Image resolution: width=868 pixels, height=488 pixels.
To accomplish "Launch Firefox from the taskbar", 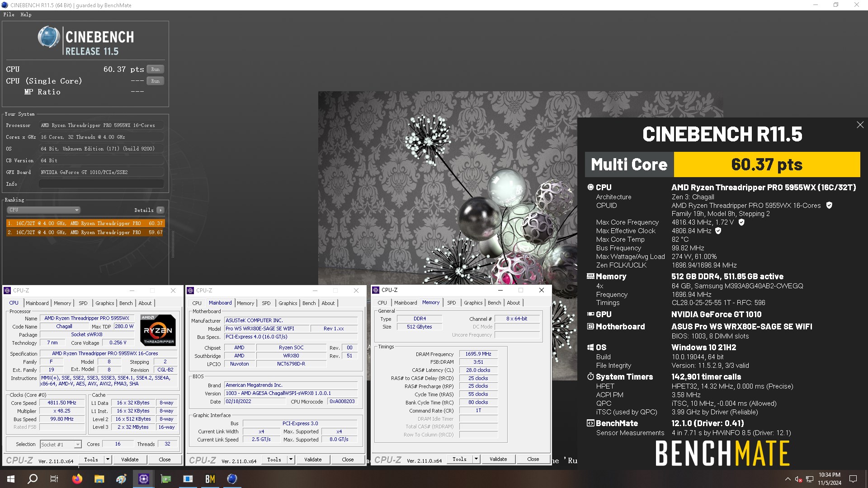I will pos(77,479).
